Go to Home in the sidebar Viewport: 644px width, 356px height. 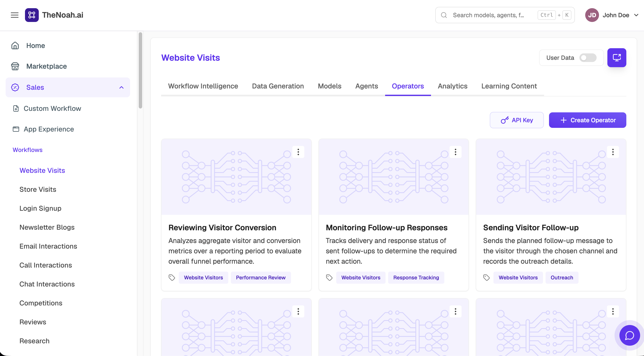tap(68, 45)
